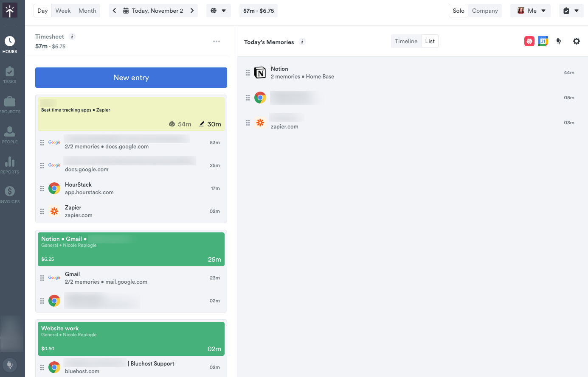Click the Chrome icon on the 05m memory

(260, 98)
